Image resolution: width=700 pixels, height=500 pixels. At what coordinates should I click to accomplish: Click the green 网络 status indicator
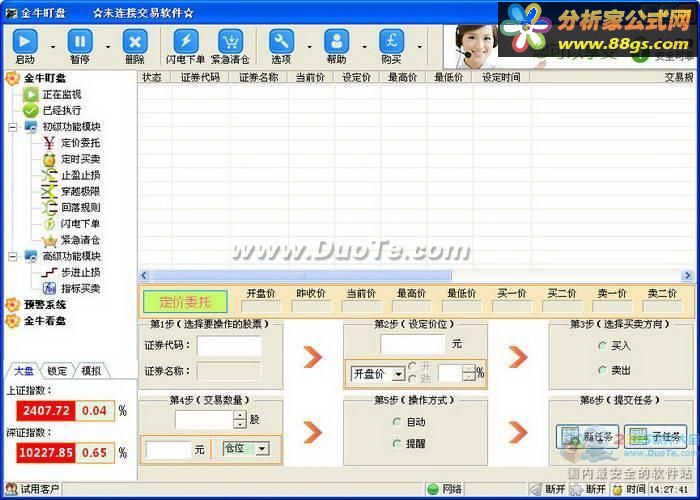pos(433,489)
